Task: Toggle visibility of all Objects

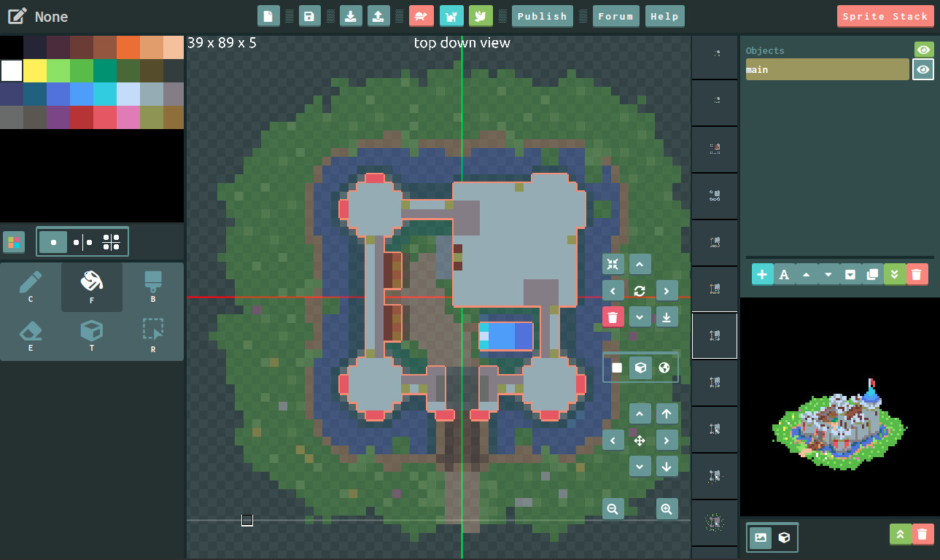Action: point(924,50)
